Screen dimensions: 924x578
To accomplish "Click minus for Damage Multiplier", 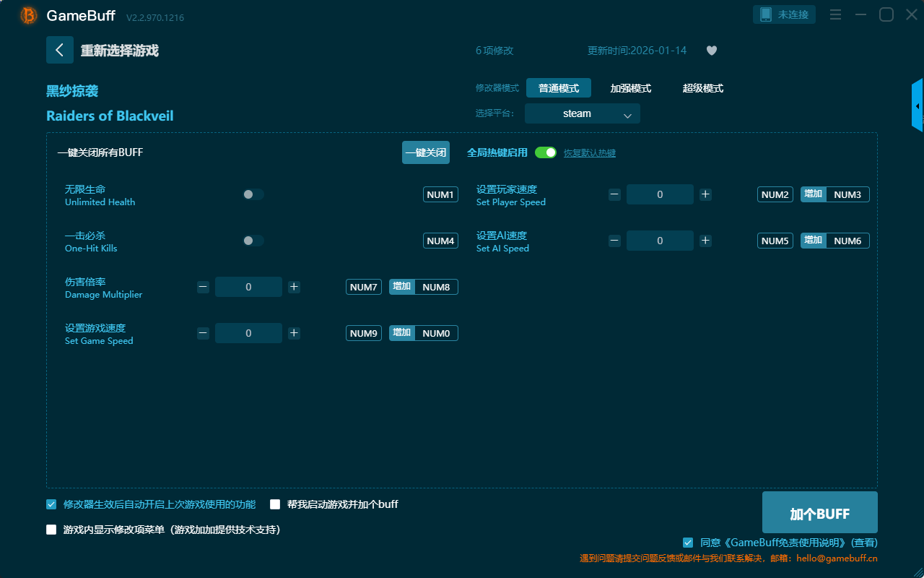I will tap(203, 287).
